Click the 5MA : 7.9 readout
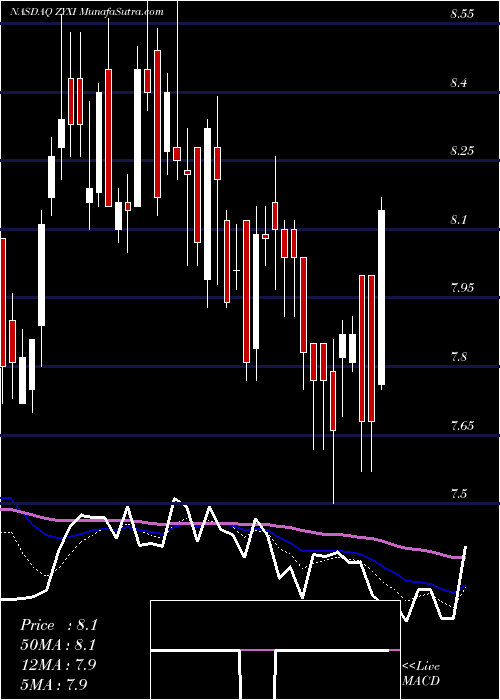500x700 pixels. [53, 684]
